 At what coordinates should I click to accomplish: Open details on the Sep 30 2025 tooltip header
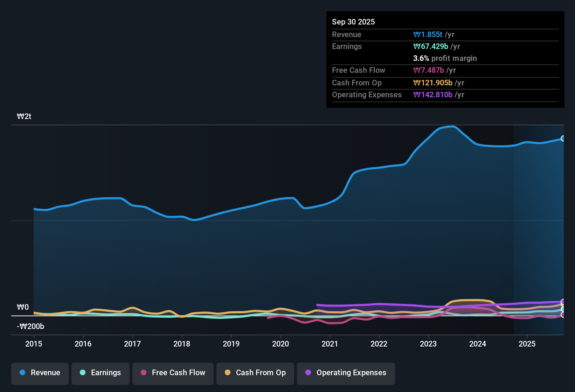coord(353,22)
